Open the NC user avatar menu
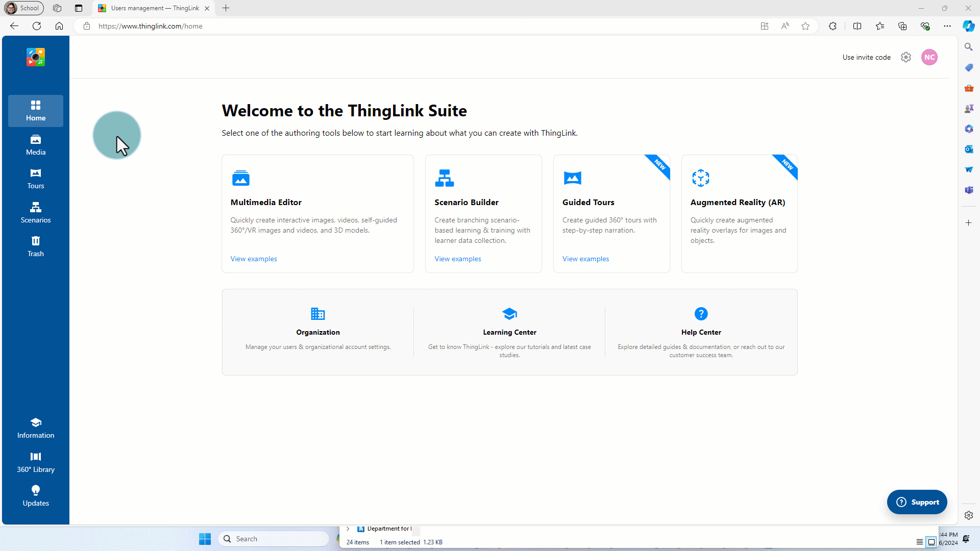 point(929,57)
